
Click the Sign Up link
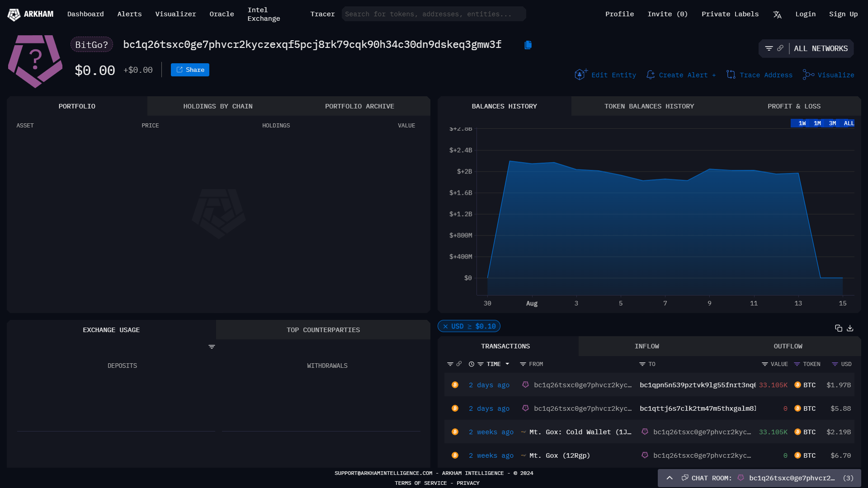[843, 14]
